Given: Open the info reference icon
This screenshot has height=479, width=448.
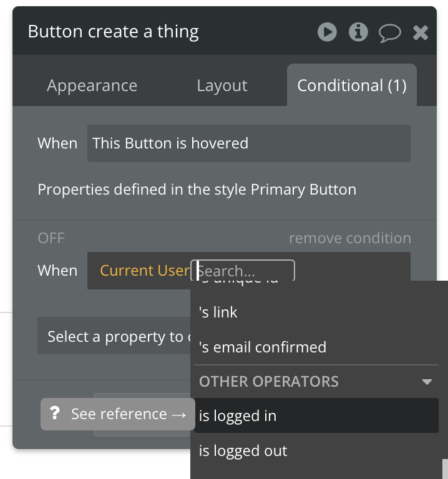Looking at the screenshot, I should pos(358,32).
